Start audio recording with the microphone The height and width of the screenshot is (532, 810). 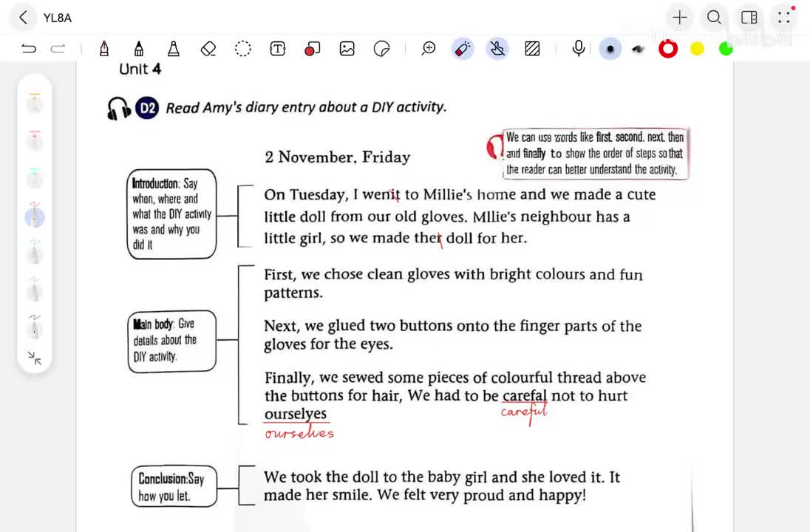[x=579, y=49]
